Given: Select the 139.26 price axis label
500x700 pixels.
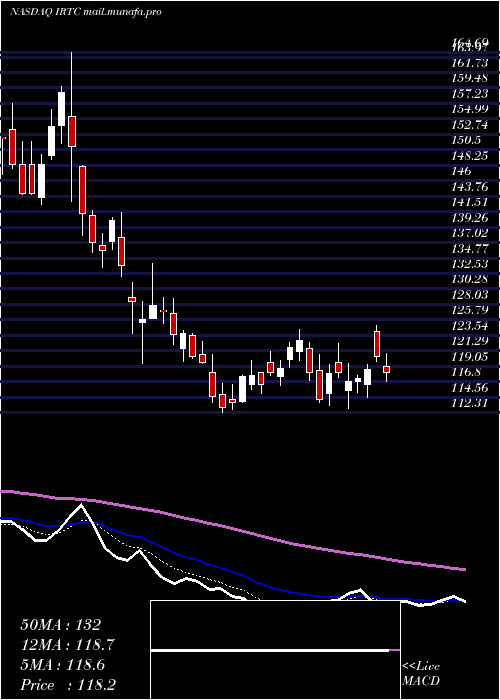Looking at the screenshot, I should 470,217.
